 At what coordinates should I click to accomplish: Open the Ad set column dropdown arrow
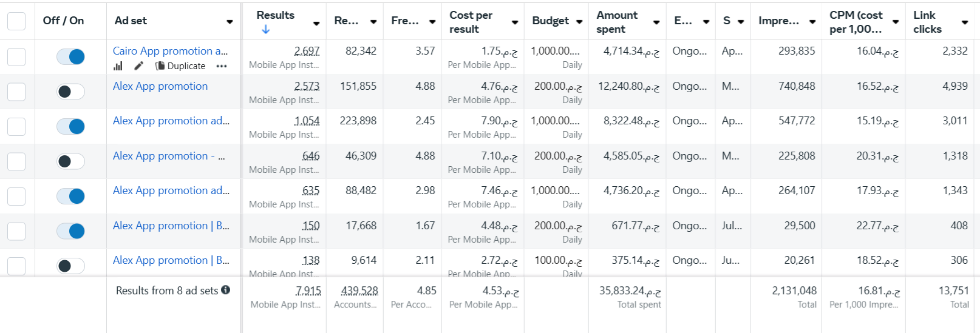pos(230,22)
